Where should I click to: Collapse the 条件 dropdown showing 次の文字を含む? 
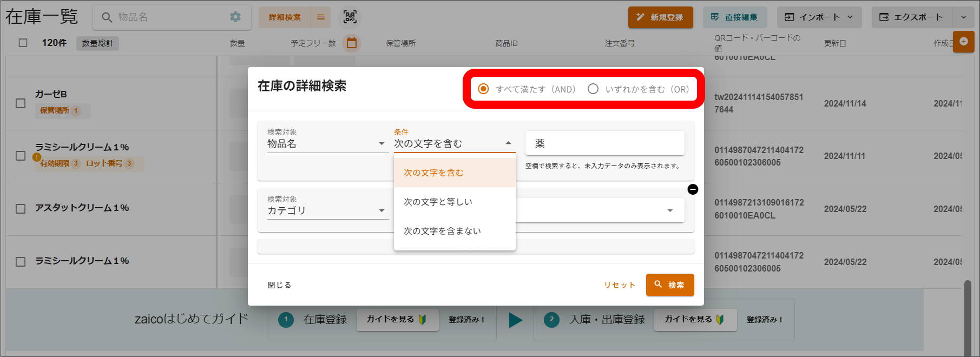[x=453, y=144]
